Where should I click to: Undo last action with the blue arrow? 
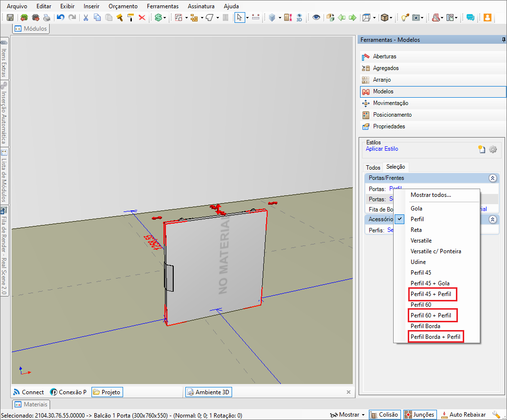[x=60, y=17]
